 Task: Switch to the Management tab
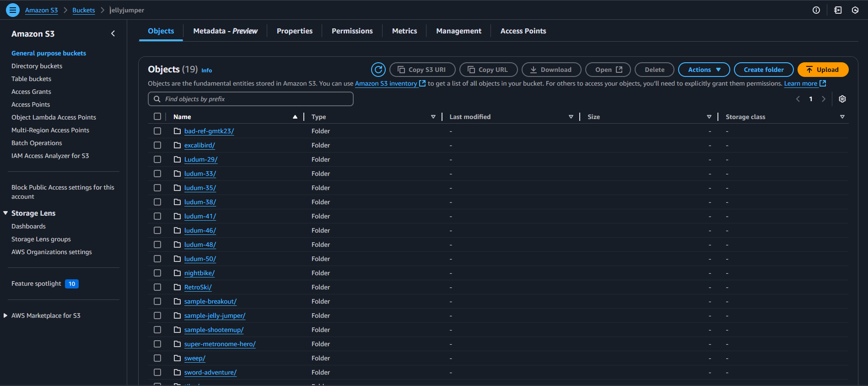pos(458,31)
